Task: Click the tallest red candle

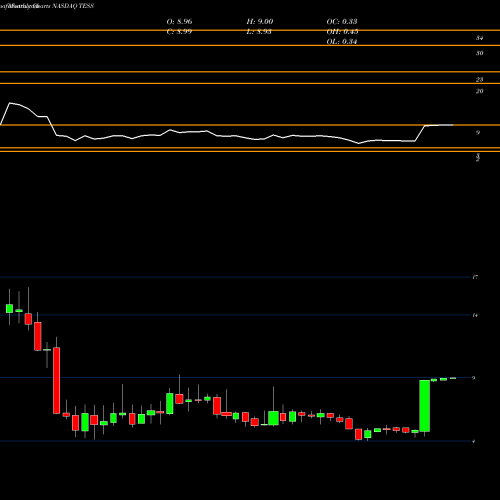Action: tap(57, 381)
